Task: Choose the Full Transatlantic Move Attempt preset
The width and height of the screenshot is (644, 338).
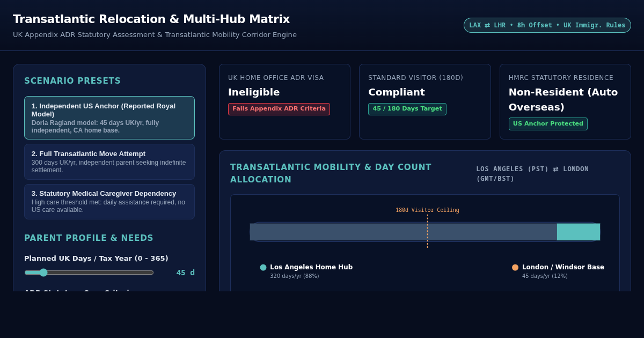Action: pos(109,161)
